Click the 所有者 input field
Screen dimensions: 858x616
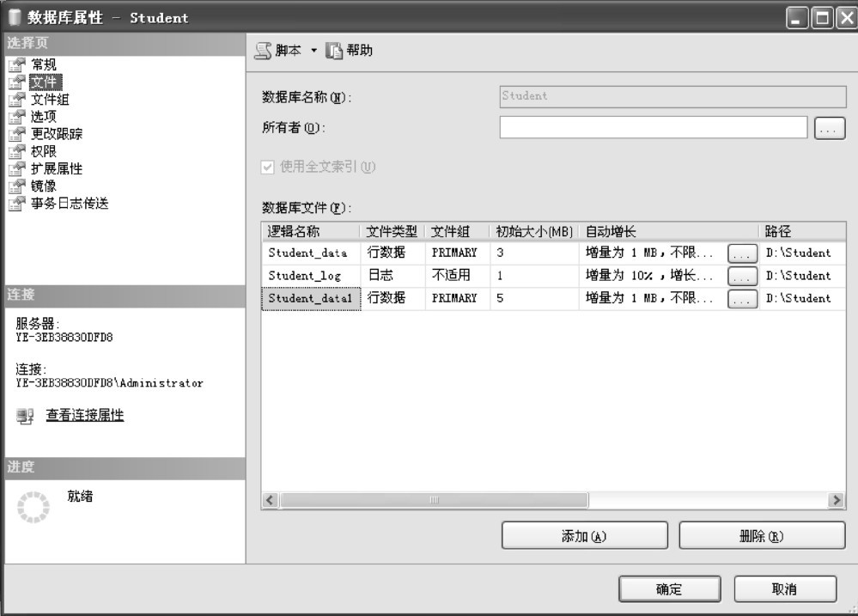pyautogui.click(x=654, y=127)
